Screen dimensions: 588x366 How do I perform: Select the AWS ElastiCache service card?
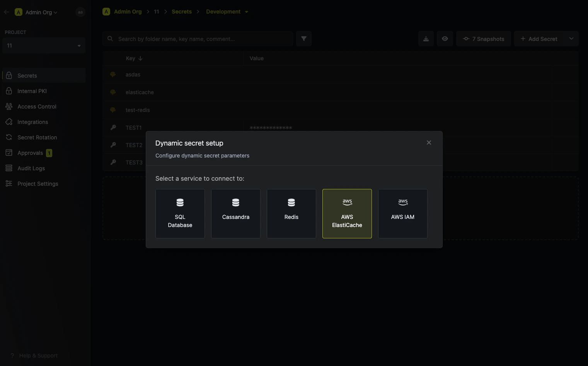[347, 213]
